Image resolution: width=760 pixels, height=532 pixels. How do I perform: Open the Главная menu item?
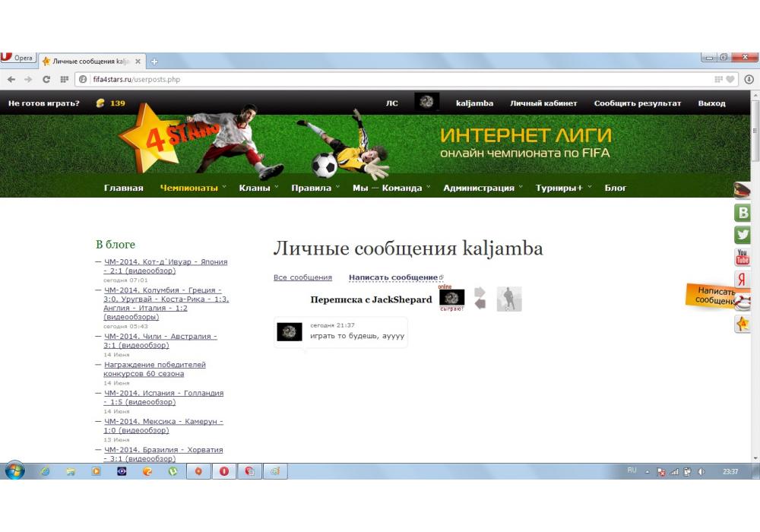tap(123, 188)
